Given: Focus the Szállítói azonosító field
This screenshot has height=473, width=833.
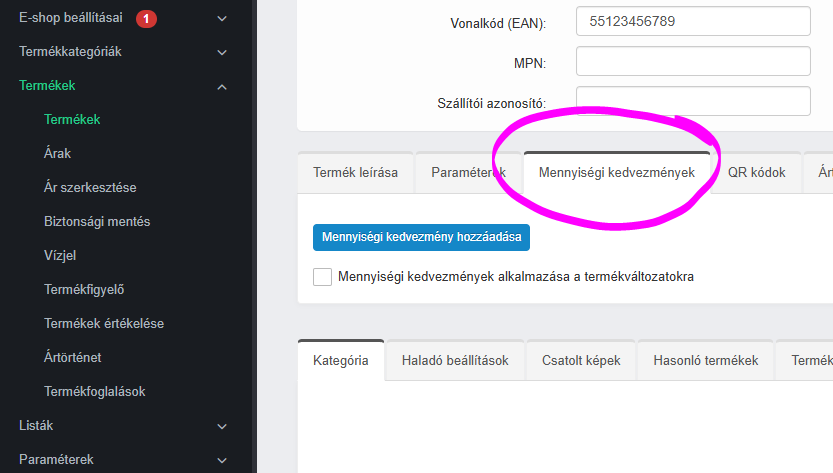Looking at the screenshot, I should point(693,101).
